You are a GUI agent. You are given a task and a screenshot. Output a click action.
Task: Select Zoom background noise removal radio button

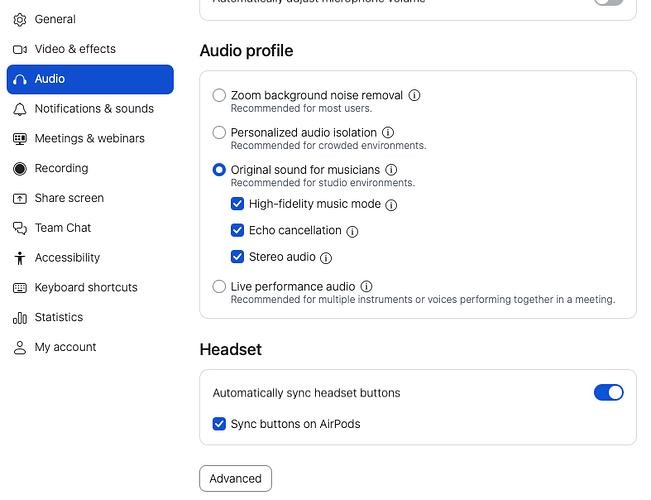pyautogui.click(x=219, y=96)
